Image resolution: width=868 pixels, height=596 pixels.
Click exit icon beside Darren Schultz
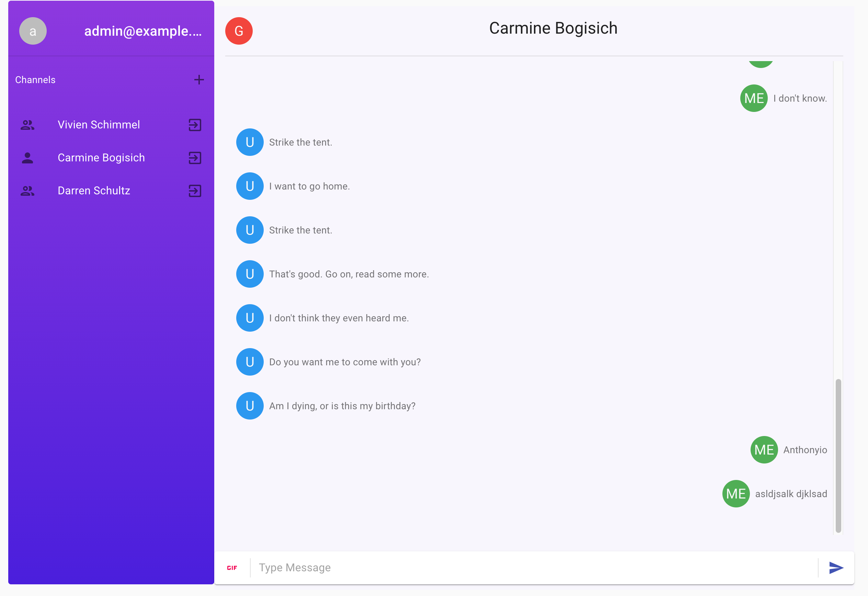pyautogui.click(x=195, y=191)
